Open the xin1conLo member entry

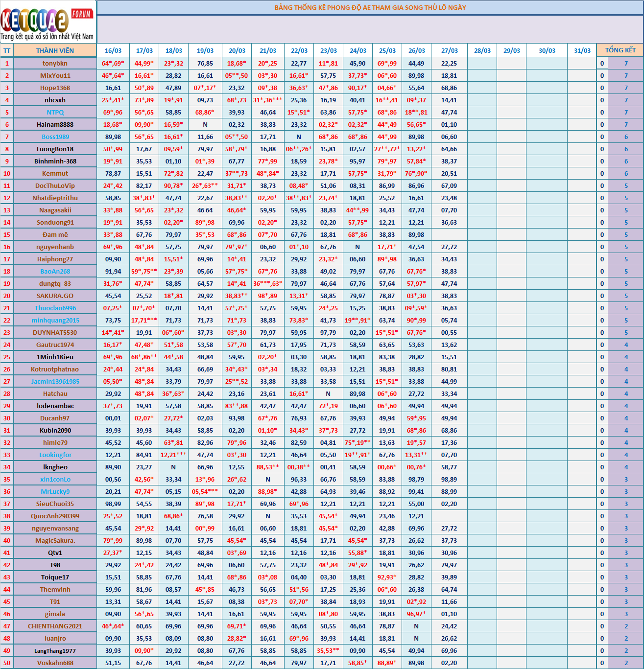[55, 479]
